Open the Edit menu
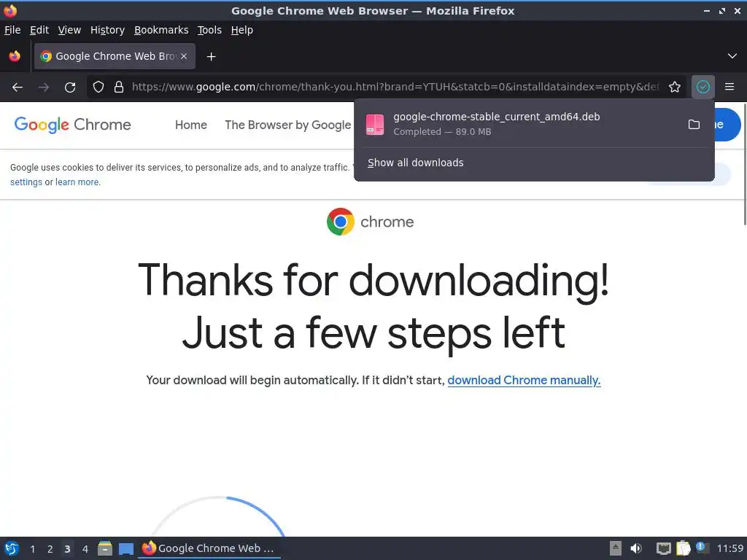Image resolution: width=747 pixels, height=560 pixels. click(x=39, y=30)
